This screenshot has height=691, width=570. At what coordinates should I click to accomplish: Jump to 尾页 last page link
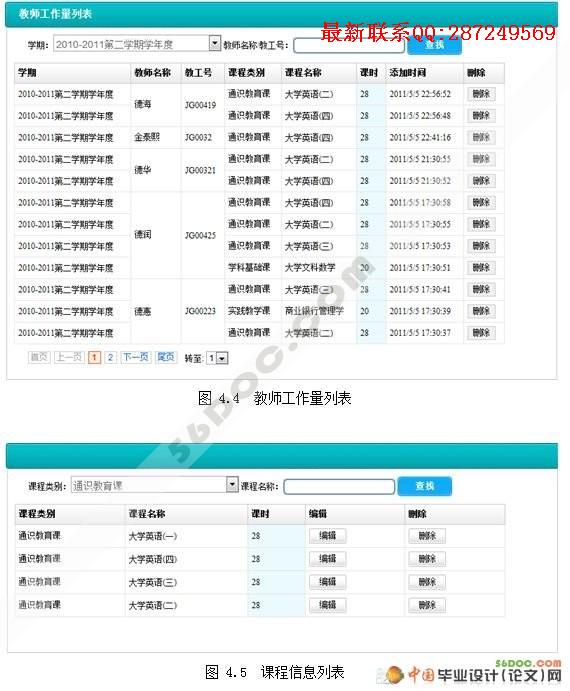tap(166, 357)
